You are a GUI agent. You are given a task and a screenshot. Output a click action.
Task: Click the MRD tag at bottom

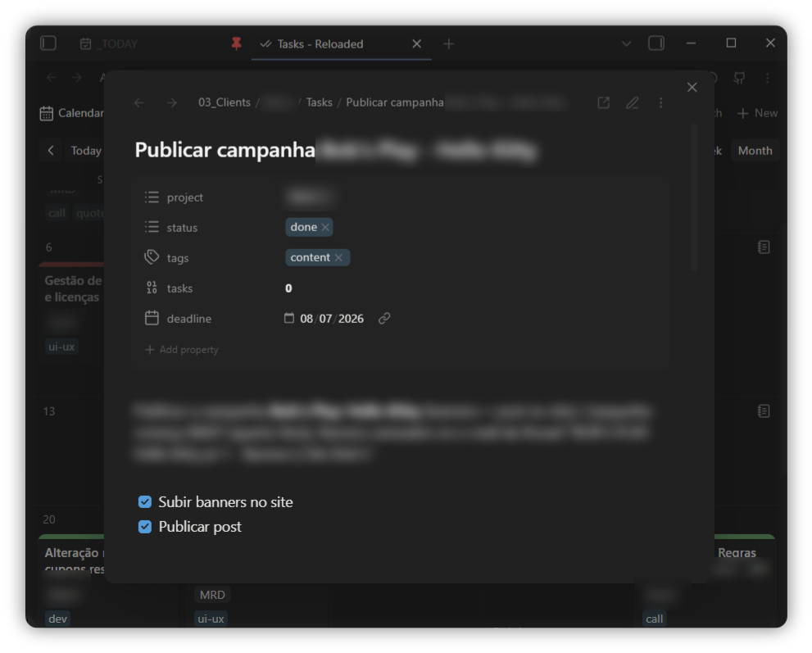(x=212, y=595)
